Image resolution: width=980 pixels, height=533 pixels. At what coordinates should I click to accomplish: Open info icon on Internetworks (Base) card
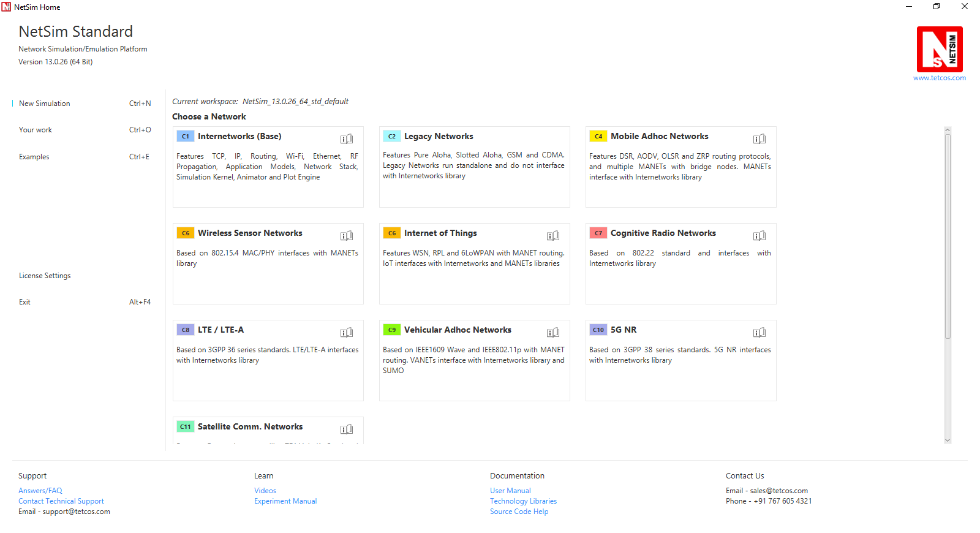tap(347, 139)
